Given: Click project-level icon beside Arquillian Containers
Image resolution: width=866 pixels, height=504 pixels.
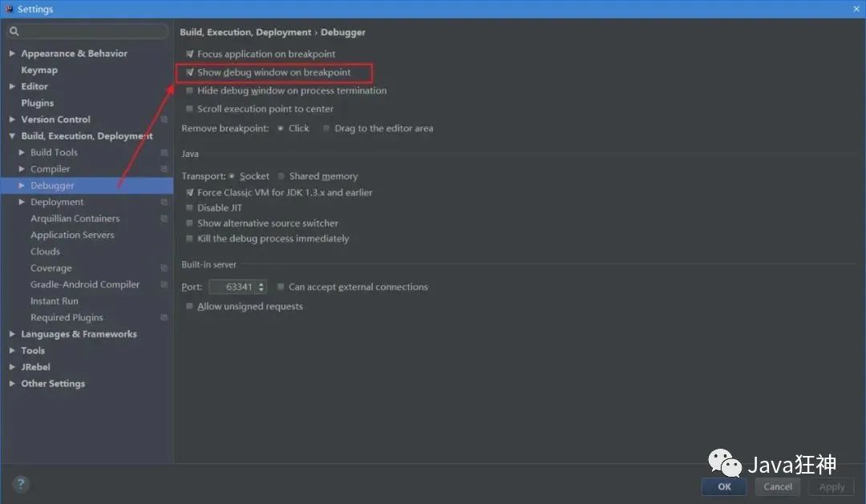Looking at the screenshot, I should (164, 219).
